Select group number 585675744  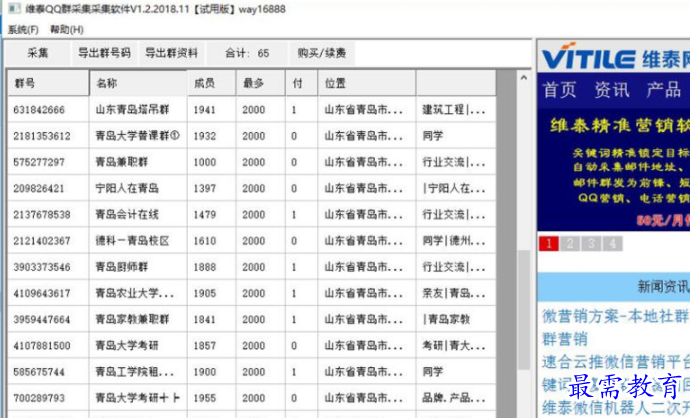click(x=39, y=372)
